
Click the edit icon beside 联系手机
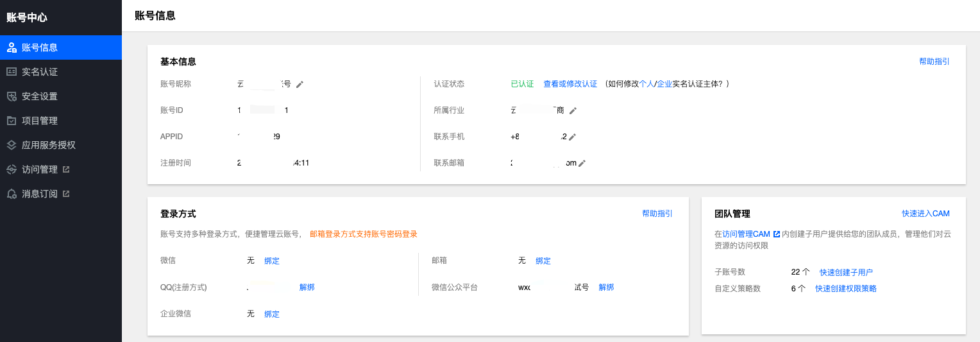pos(572,137)
